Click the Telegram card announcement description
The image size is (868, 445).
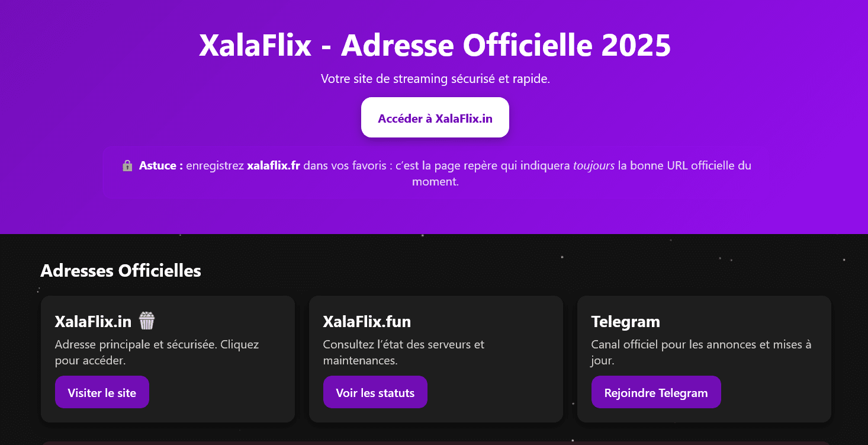(x=702, y=351)
